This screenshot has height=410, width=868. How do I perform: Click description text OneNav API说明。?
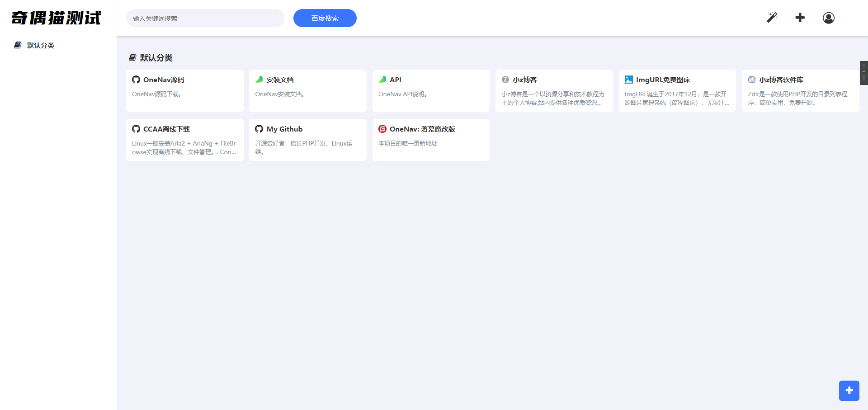tap(403, 94)
